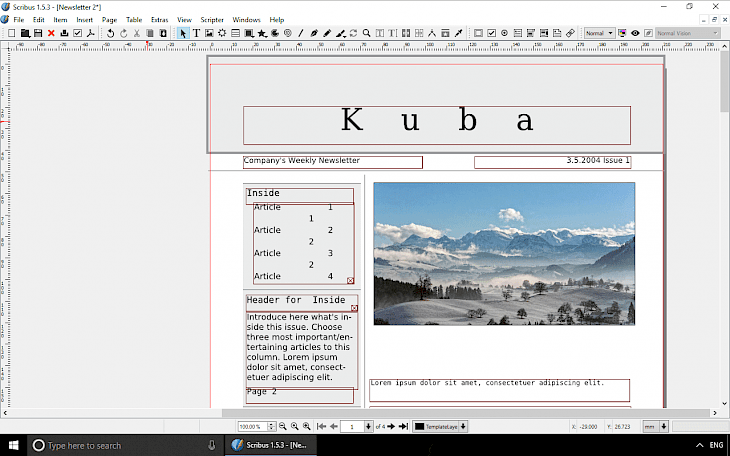Click the Save as PDF icon
This screenshot has width=730, height=456.
[x=90, y=33]
